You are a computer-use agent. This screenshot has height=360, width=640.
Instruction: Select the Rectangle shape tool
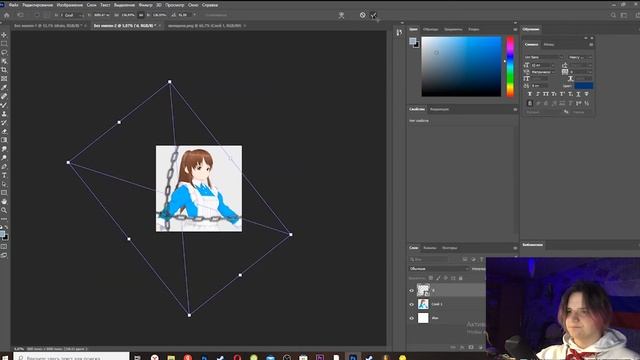(4, 193)
